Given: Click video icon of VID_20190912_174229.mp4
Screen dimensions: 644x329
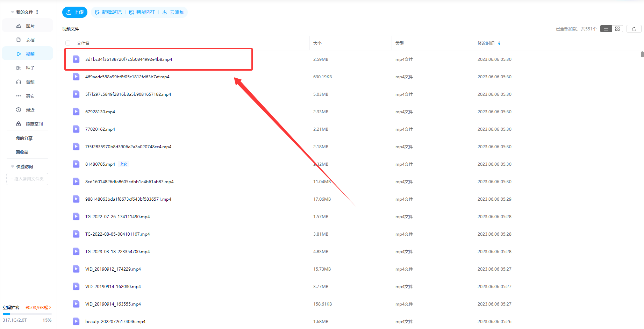Looking at the screenshot, I should pos(76,269).
